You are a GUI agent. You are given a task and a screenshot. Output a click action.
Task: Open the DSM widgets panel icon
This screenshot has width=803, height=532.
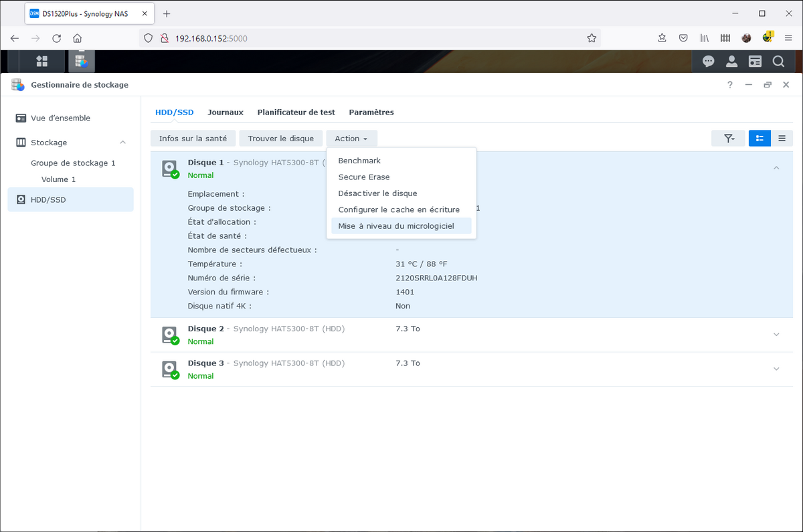755,62
